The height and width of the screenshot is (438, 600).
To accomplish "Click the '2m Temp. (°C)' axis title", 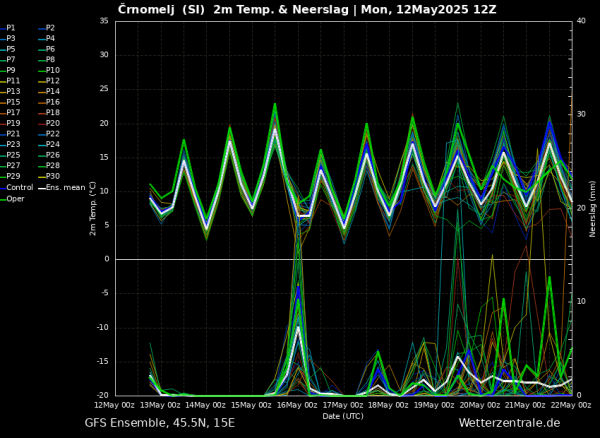I will click(93, 208).
